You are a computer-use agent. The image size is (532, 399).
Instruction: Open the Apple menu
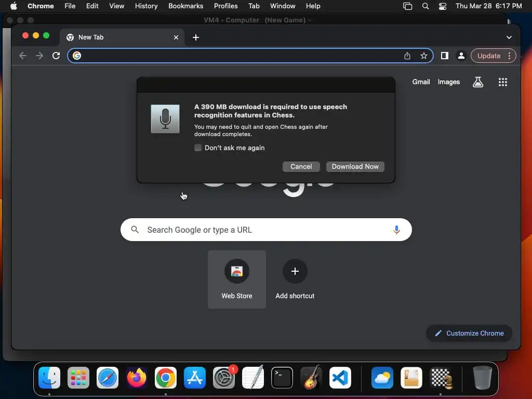tap(14, 6)
